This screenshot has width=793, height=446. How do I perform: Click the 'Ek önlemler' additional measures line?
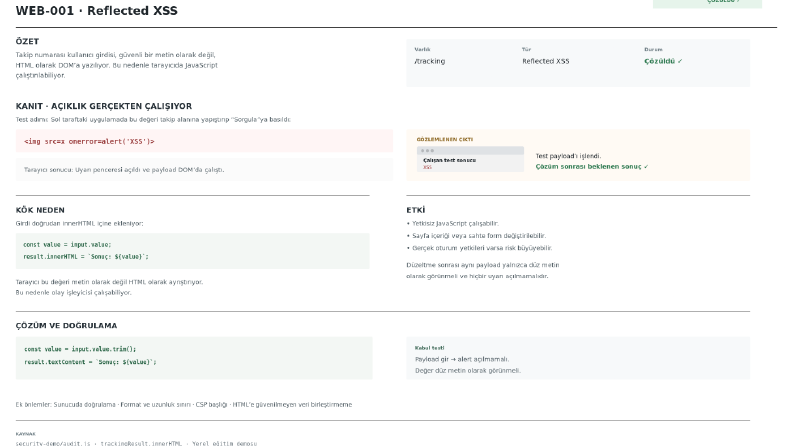(184, 405)
